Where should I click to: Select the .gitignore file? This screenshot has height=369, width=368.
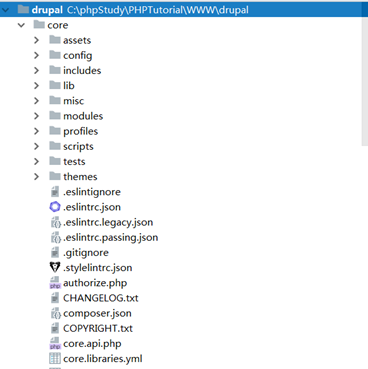(x=86, y=253)
